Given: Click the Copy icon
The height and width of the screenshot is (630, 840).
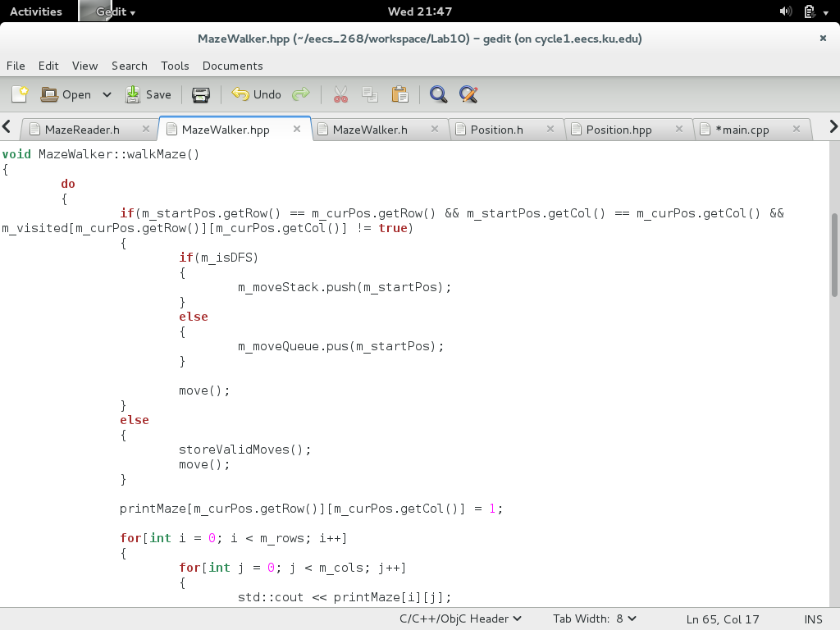Looking at the screenshot, I should pos(371,94).
